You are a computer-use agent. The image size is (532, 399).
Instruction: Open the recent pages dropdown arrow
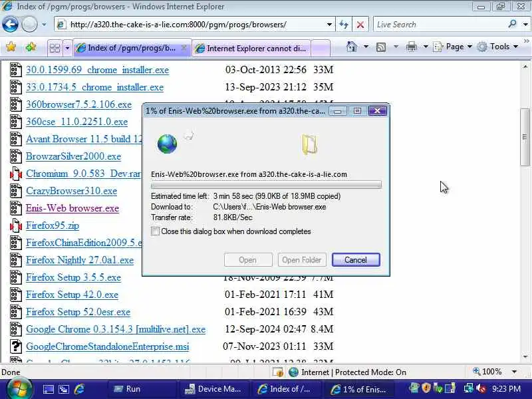pyautogui.click(x=44, y=25)
